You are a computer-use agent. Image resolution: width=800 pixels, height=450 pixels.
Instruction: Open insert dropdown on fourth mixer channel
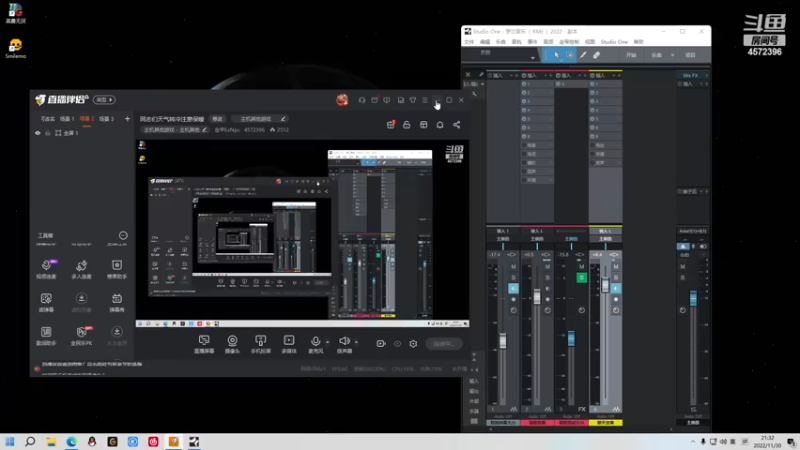tap(613, 76)
